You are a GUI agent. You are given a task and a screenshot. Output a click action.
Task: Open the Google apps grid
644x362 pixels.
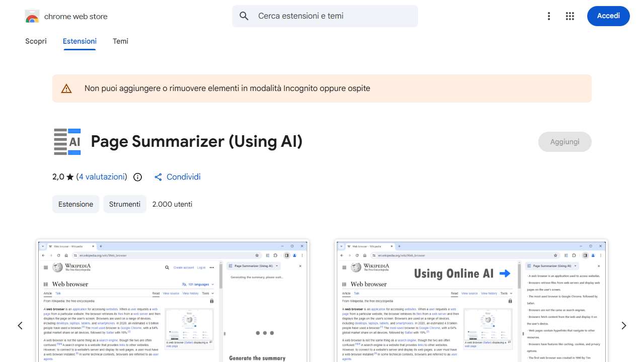tap(570, 16)
